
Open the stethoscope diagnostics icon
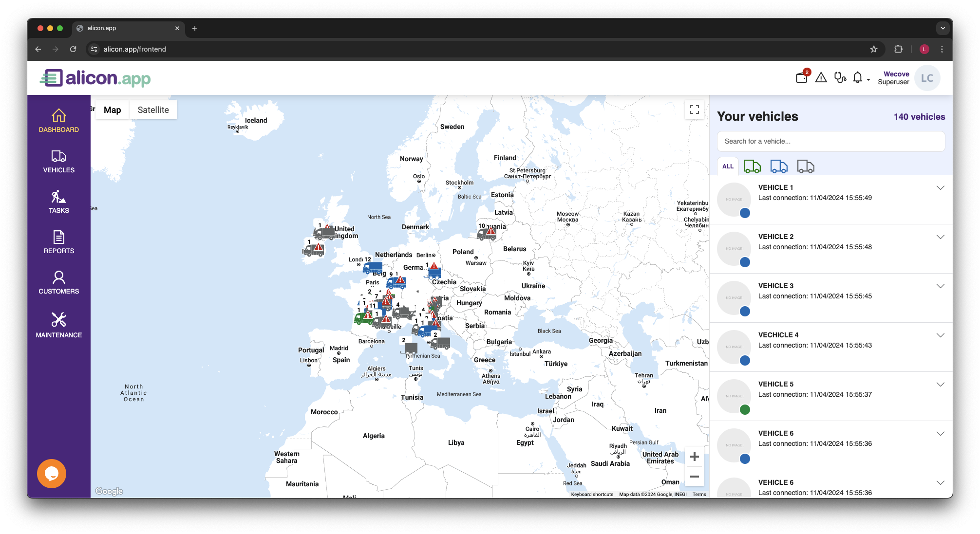pyautogui.click(x=840, y=77)
